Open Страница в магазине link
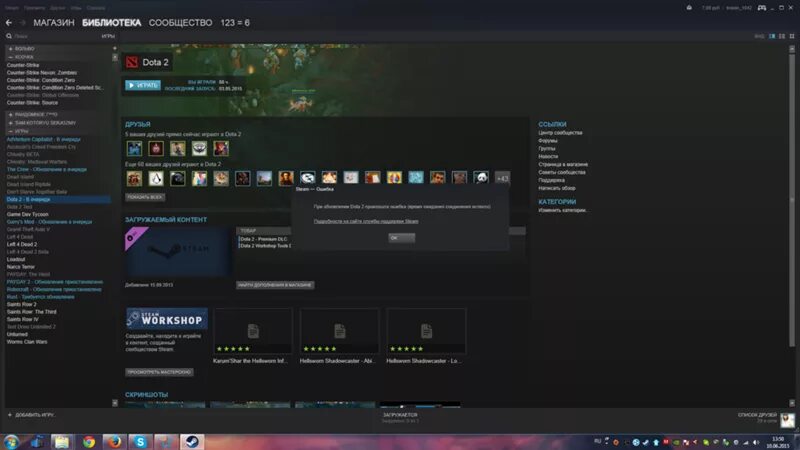800x450 pixels. tap(563, 164)
